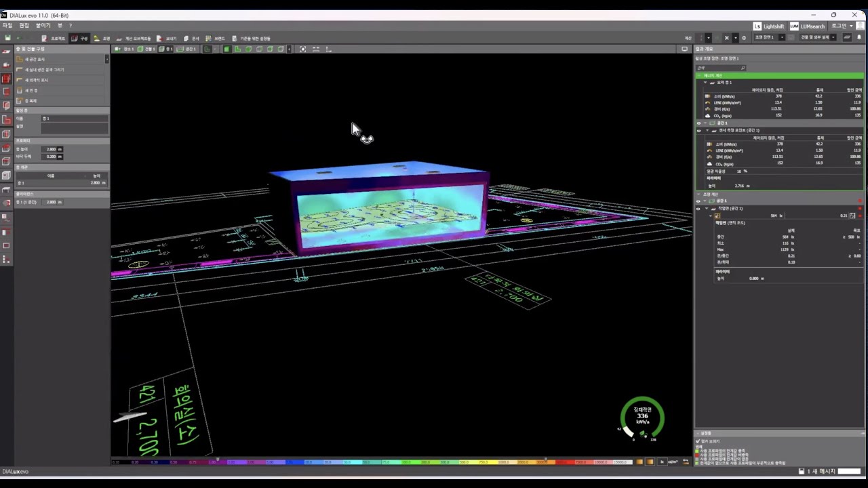Click the 바닥 두께 field showing 0.200

point(53,157)
